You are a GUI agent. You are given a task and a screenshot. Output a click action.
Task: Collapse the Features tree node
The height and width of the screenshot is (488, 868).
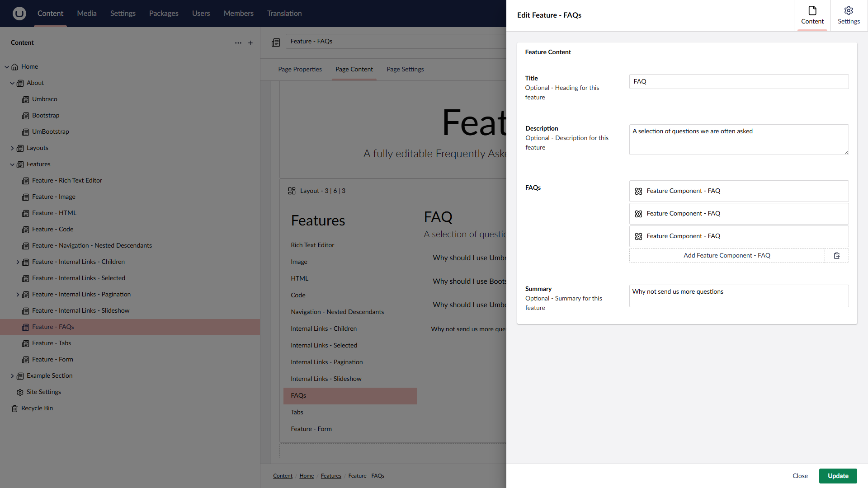coord(12,164)
